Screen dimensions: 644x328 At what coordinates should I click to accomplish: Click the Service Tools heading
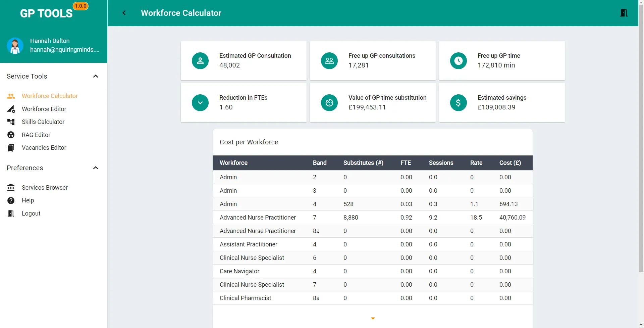(x=27, y=76)
